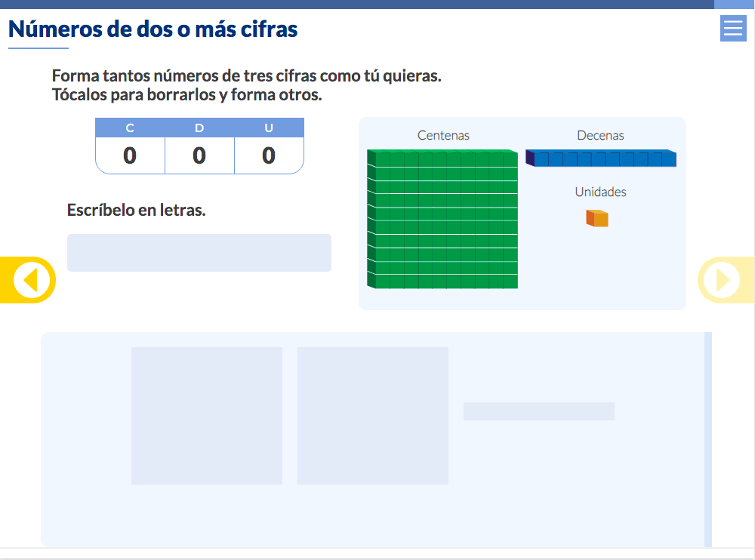This screenshot has width=755, height=560.
Task: Select the U column header
Action: click(269, 128)
